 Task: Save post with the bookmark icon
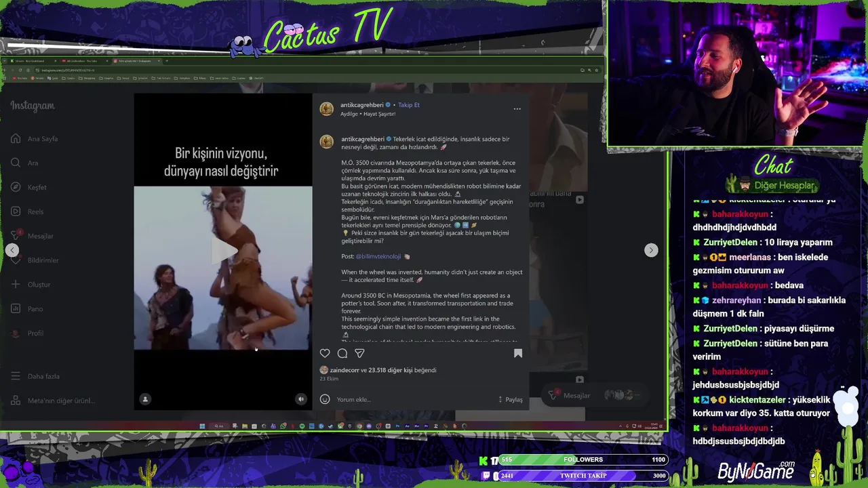tap(518, 353)
